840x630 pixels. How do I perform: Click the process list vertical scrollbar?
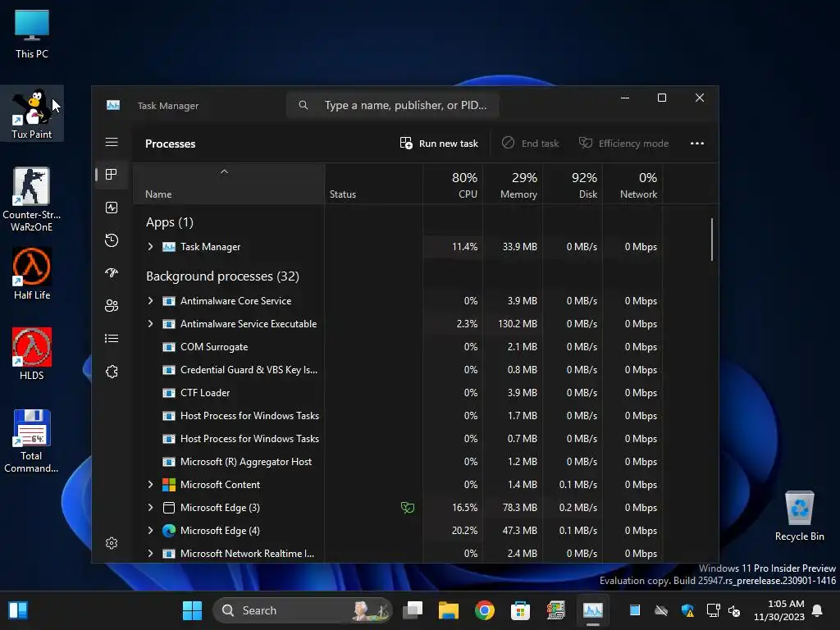[x=712, y=239]
